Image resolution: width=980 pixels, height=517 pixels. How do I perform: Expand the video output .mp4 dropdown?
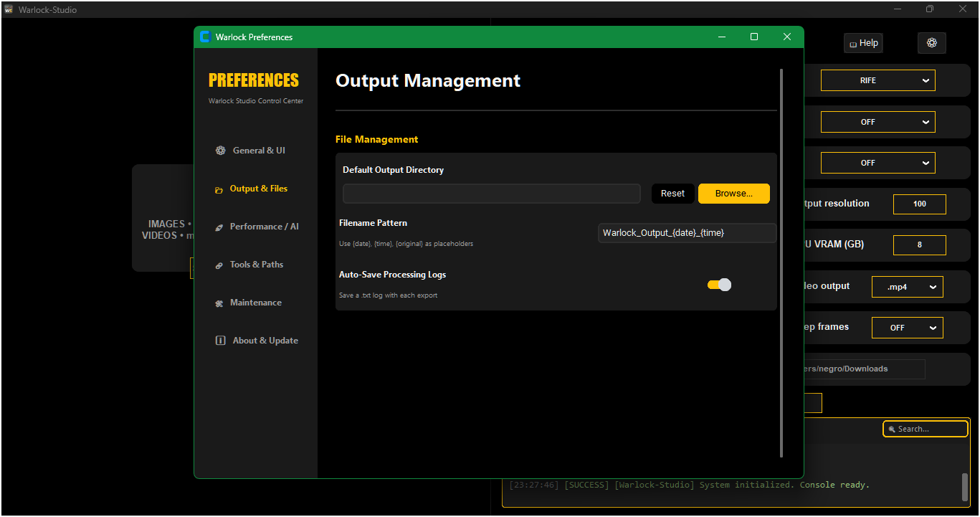(x=908, y=287)
